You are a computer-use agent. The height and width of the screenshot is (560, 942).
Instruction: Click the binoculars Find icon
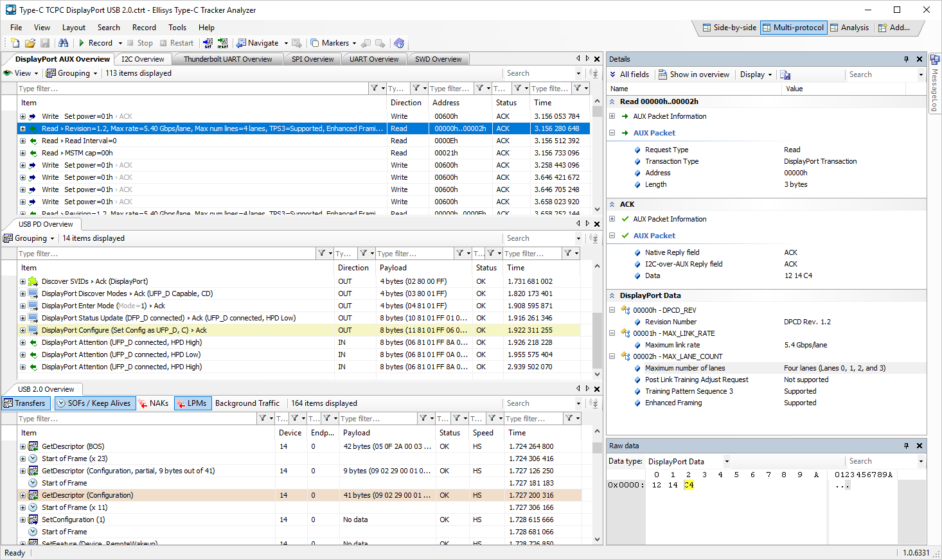click(x=63, y=43)
